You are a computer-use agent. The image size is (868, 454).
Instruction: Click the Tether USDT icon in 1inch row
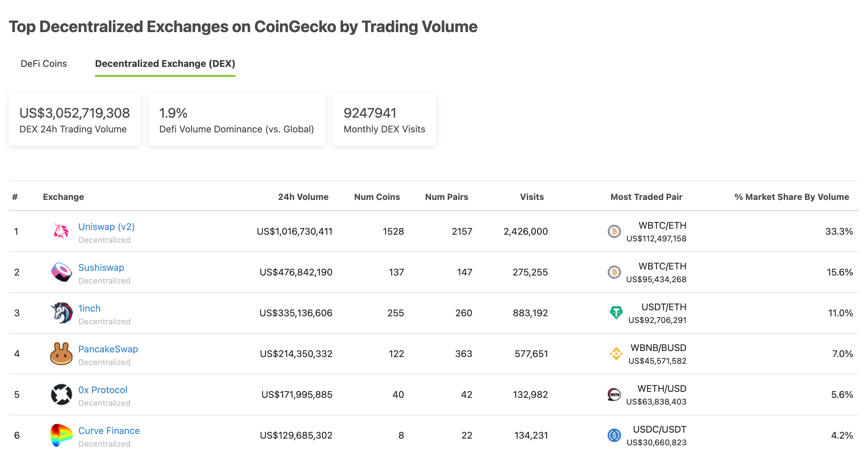[616, 313]
